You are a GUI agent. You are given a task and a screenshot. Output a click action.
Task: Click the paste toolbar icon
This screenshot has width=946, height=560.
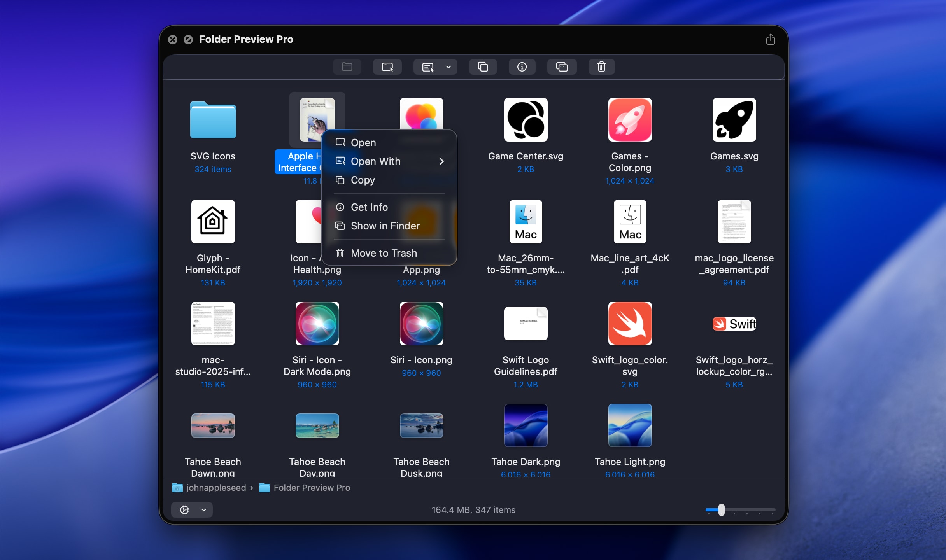561,66
